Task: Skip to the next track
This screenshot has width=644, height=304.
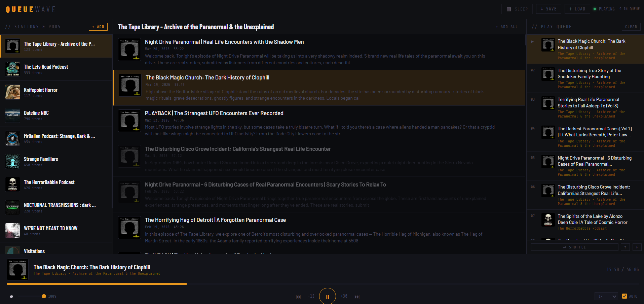Action: [x=357, y=297]
